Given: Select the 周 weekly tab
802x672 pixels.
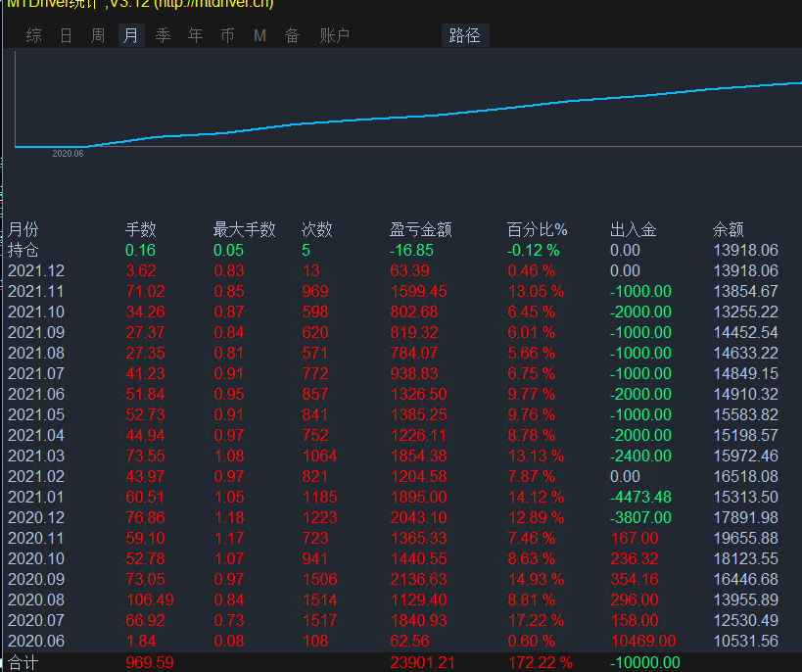Looking at the screenshot, I should coord(98,35).
